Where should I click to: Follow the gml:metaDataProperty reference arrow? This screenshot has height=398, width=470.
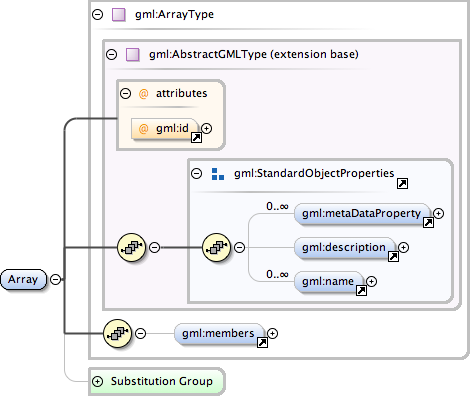coord(428,222)
